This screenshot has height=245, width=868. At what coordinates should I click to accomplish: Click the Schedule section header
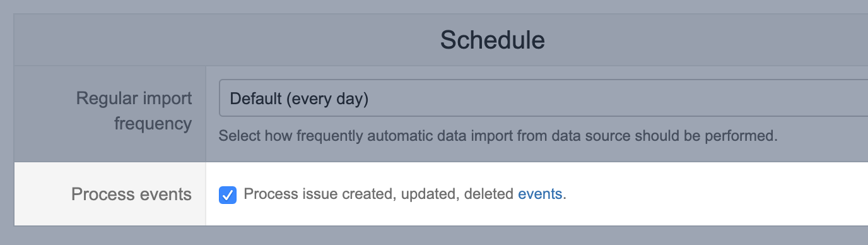493,40
